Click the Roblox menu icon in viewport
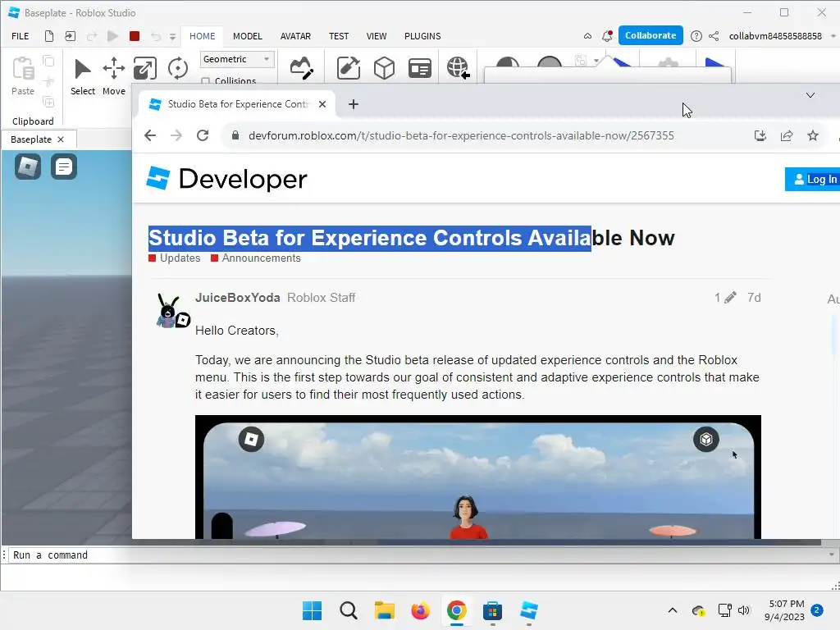Image resolution: width=840 pixels, height=630 pixels. pos(28,167)
